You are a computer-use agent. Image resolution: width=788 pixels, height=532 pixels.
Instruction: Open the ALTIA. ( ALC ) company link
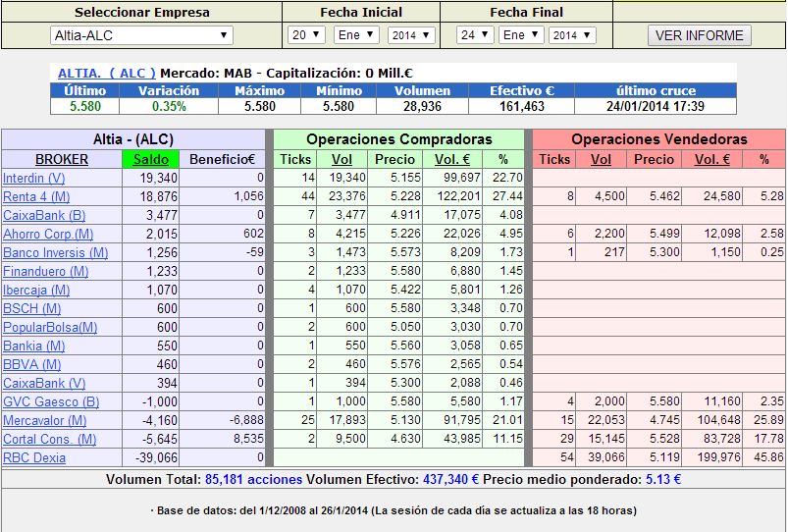pyautogui.click(x=106, y=74)
